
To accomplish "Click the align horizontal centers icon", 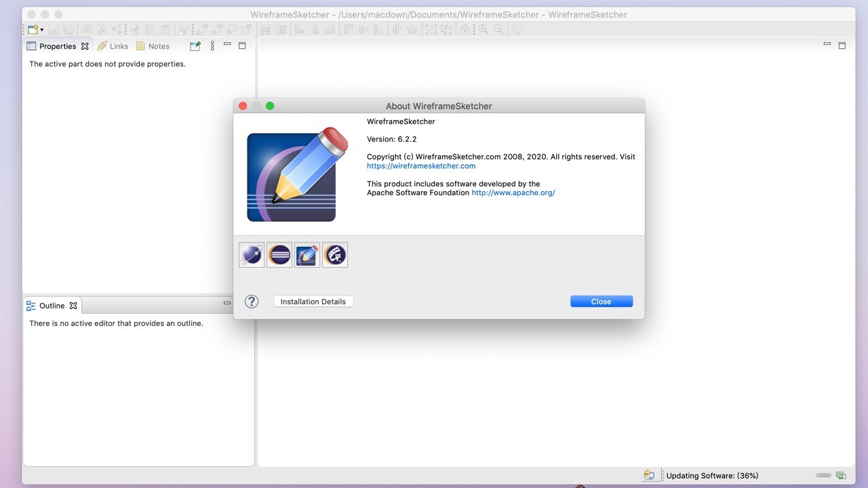I will tap(315, 29).
